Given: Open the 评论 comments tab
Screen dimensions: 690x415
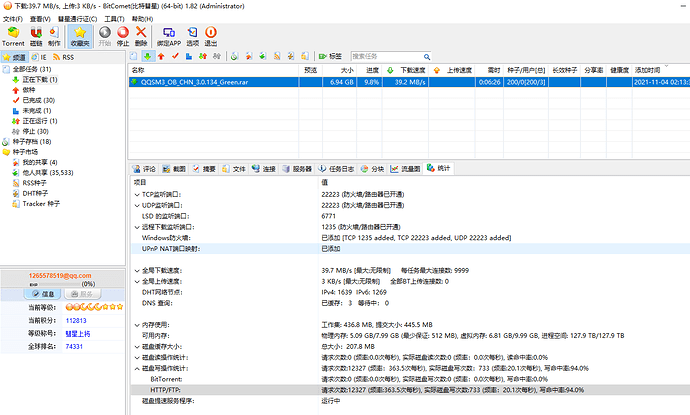Looking at the screenshot, I should 145,169.
